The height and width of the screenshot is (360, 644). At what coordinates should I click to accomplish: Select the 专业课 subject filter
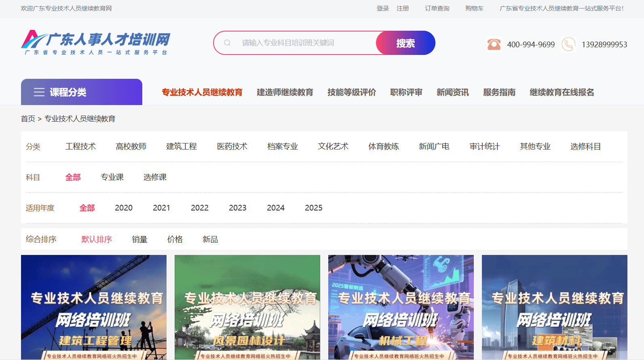[112, 177]
